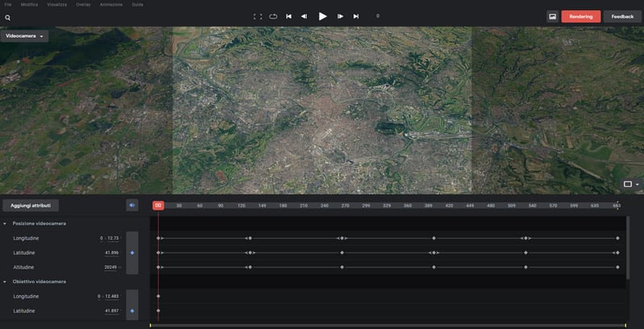Open the Modifica menu
This screenshot has height=329, width=644.
point(30,5)
